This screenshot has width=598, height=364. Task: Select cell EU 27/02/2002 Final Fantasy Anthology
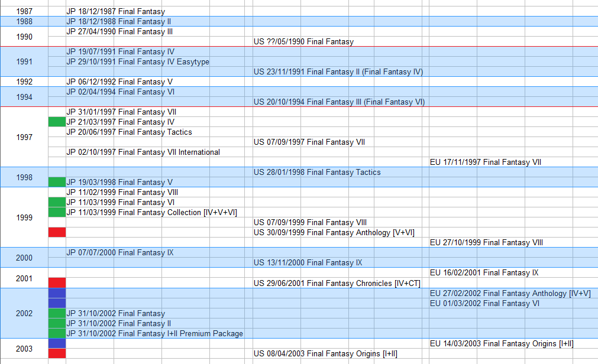[510, 293]
